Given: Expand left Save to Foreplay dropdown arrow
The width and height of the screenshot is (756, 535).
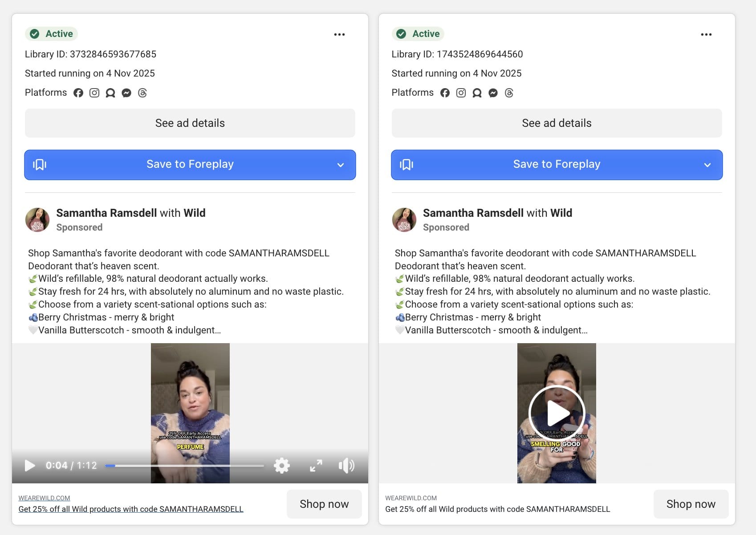Looking at the screenshot, I should (341, 165).
